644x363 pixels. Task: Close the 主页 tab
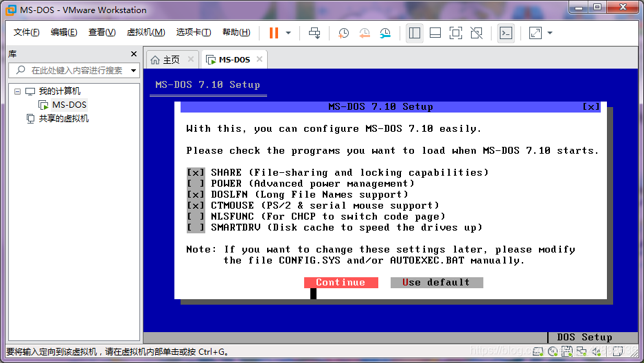(191, 59)
